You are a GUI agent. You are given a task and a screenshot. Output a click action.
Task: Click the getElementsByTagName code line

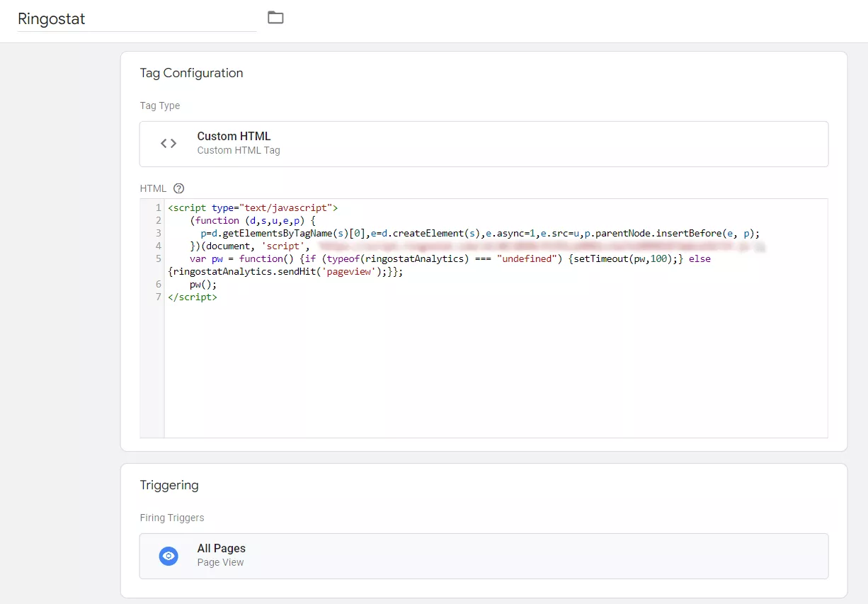click(x=480, y=234)
